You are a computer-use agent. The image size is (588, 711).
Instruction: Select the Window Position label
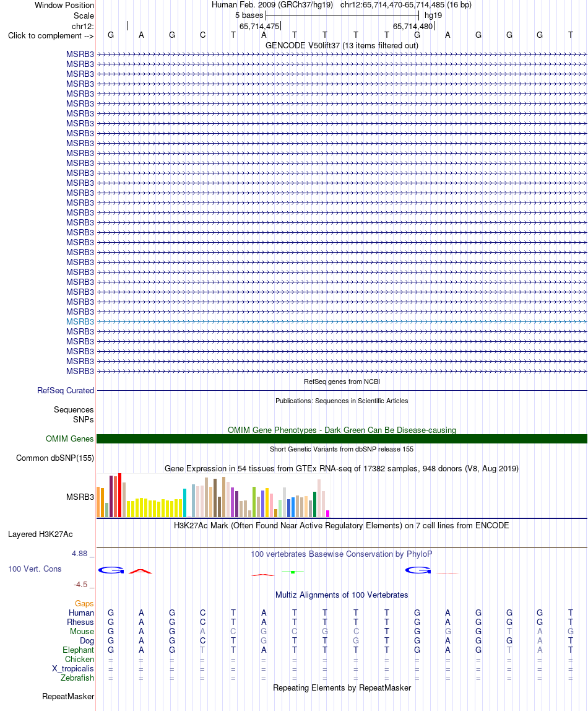[x=64, y=5]
